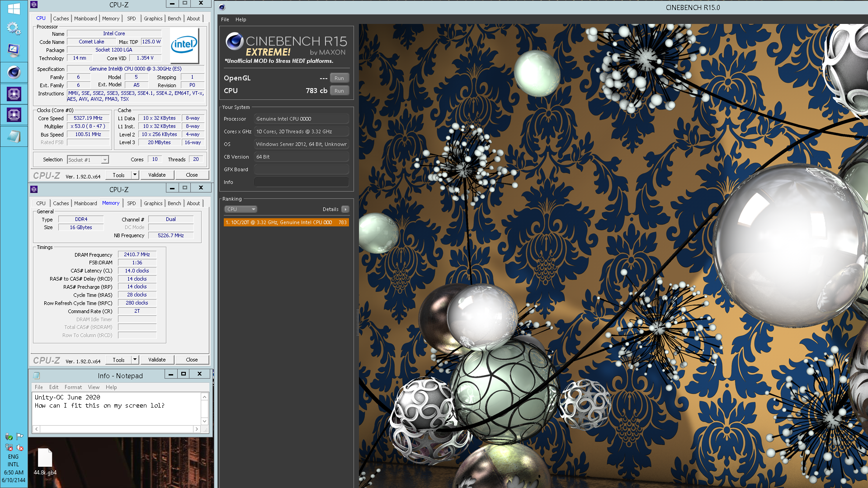Screen dimensions: 868x488
Task: Click CPU-Z title bar icon of Memory window
Action: (x=34, y=189)
